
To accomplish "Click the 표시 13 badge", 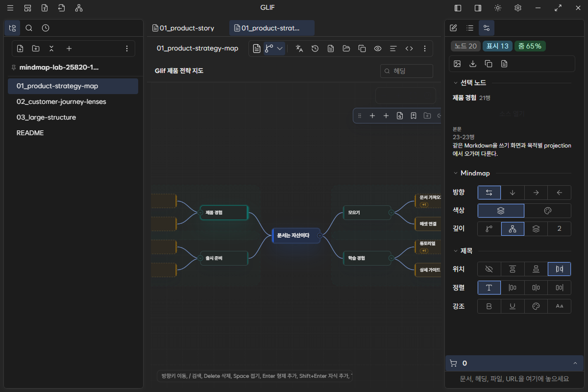I will click(x=497, y=46).
